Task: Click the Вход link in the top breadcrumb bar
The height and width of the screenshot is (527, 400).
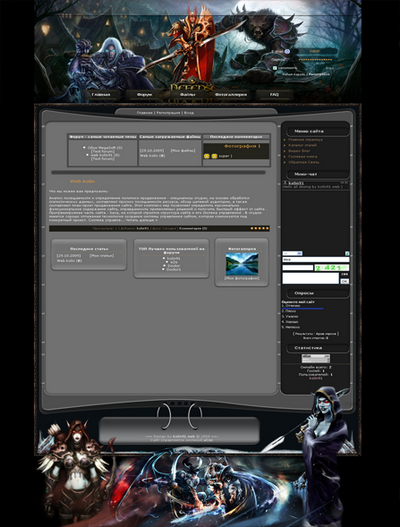Action: pos(189,113)
